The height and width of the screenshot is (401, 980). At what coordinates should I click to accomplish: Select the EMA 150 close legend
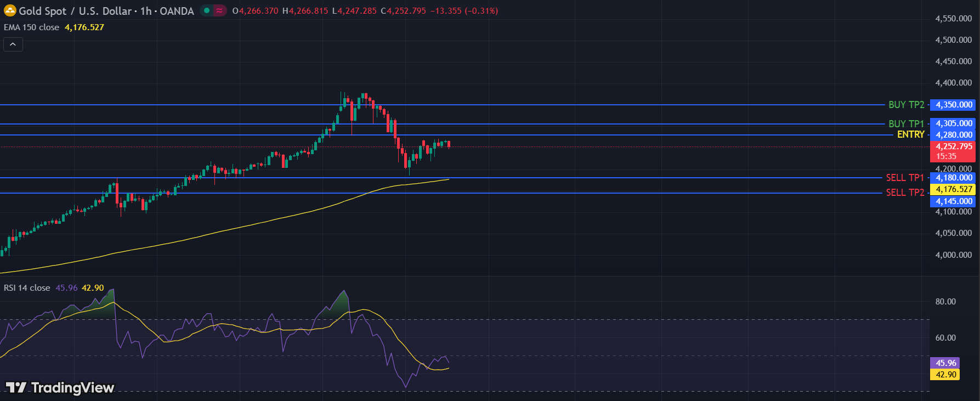click(32, 27)
